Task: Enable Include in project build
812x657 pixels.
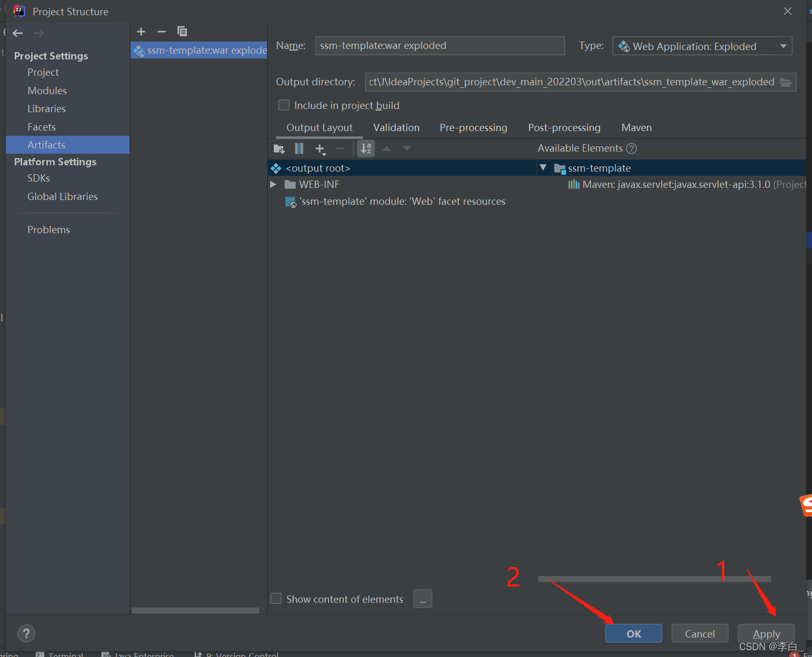Action: click(284, 105)
